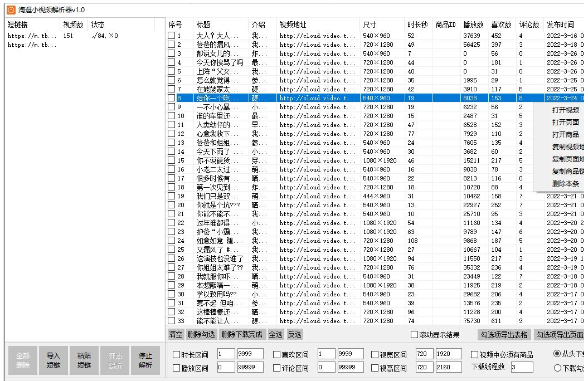
Task: Click the app icon in title bar
Action: pos(11,9)
